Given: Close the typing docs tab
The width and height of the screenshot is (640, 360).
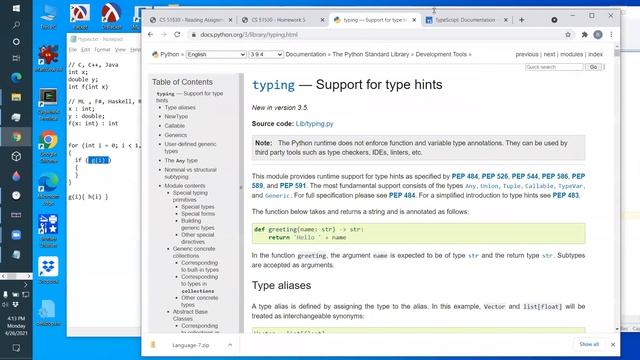Looking at the screenshot, I should click(414, 20).
